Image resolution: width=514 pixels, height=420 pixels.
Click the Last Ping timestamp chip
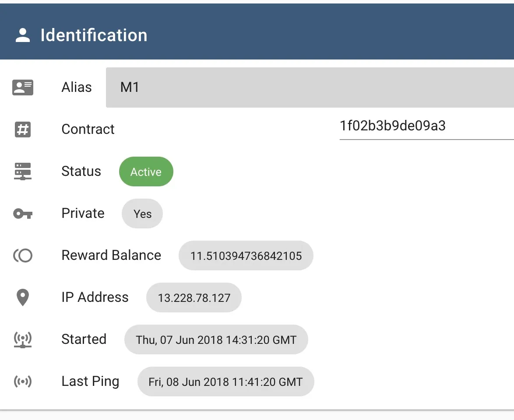click(225, 381)
